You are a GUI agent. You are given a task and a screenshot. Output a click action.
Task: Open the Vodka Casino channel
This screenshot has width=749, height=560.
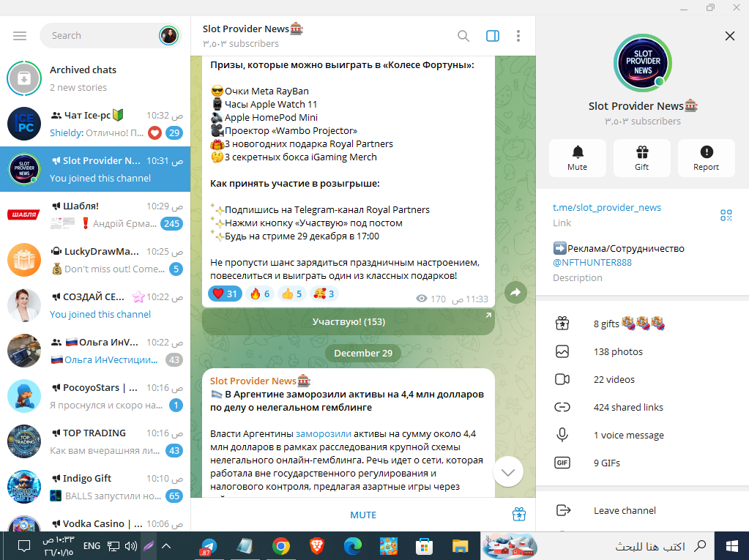[x=95, y=521]
